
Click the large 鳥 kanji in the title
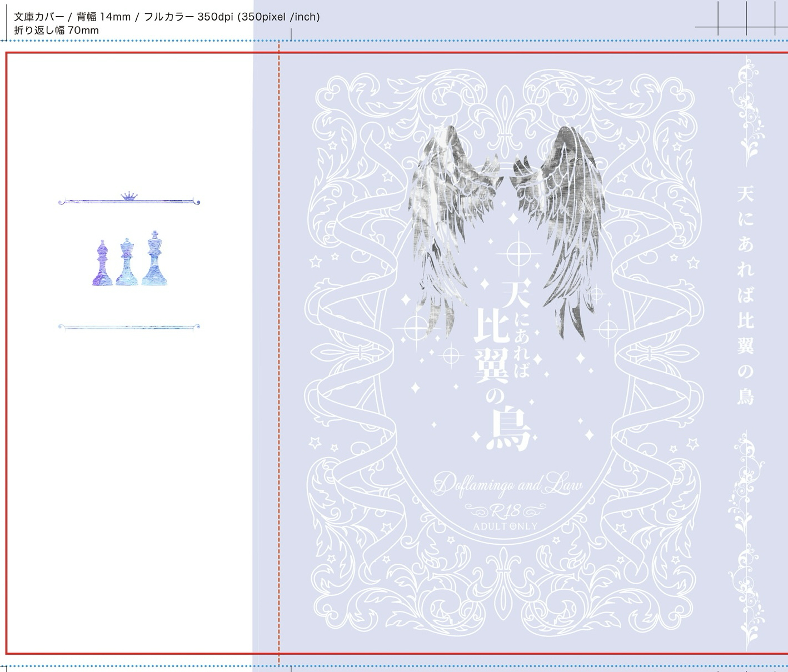tap(508, 430)
